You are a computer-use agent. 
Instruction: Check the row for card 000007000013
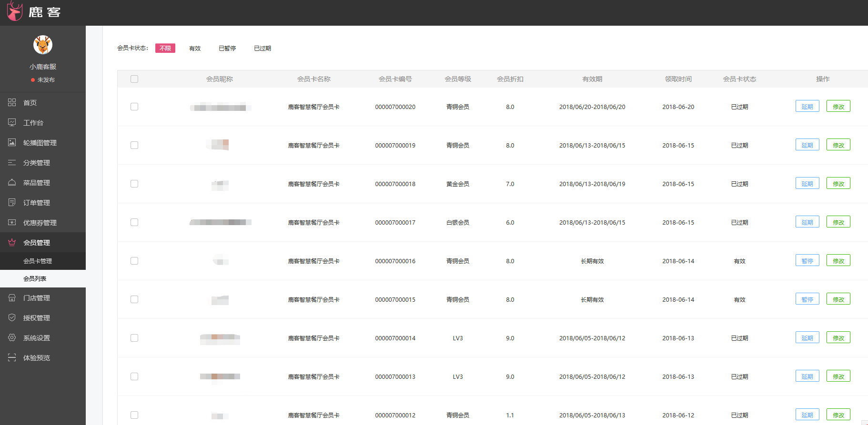(134, 376)
